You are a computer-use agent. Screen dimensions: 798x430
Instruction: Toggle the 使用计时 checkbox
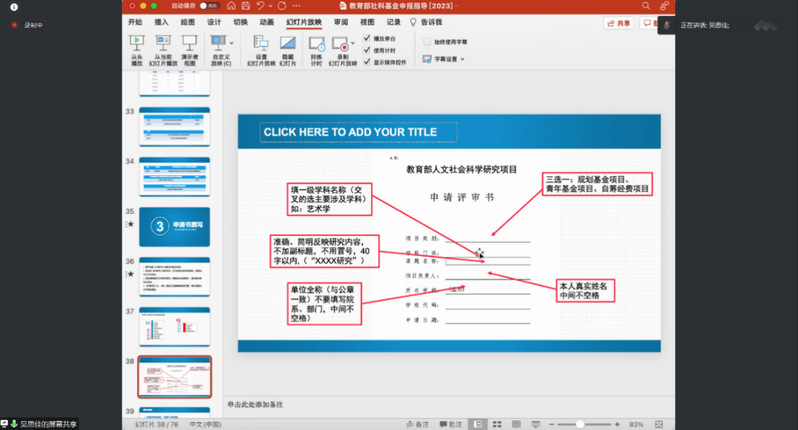367,50
